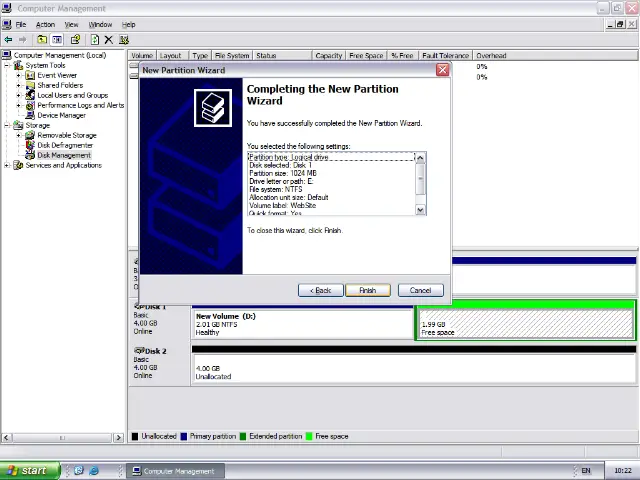Open the Help menu
The height and width of the screenshot is (480, 640).
pyautogui.click(x=129, y=24)
